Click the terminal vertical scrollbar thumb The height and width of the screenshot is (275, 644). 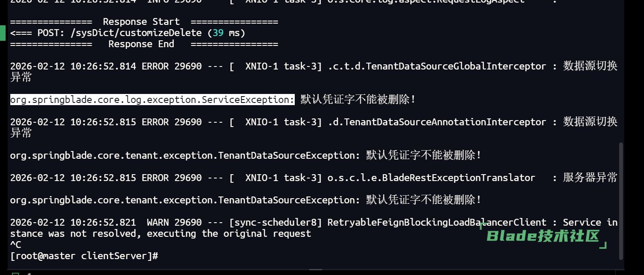pyautogui.click(x=621, y=201)
